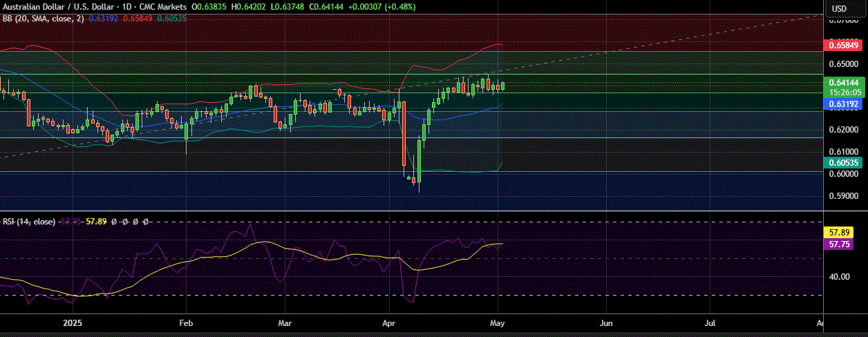Click the 0.62000 price axis tick

coord(842,130)
